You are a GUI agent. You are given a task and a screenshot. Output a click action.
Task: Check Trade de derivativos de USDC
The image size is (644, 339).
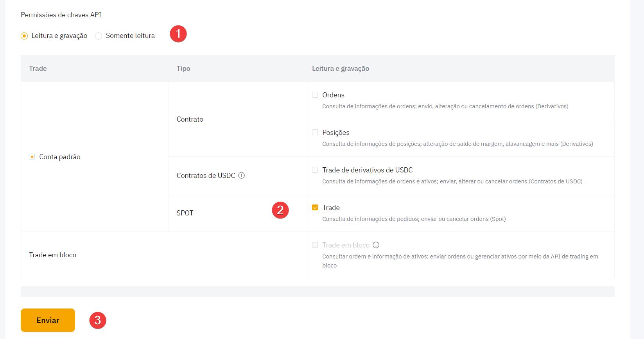[x=315, y=170]
